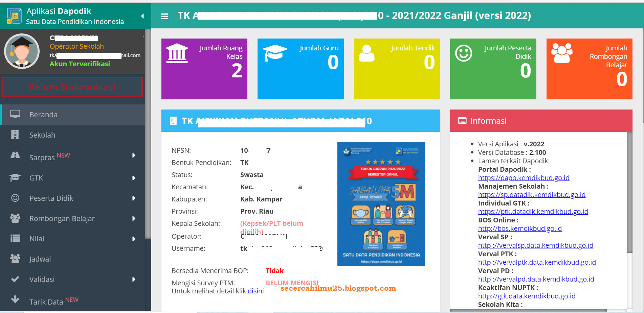Open the dapo.kemdikbud.go.id portal link
644x313 pixels.
(x=524, y=178)
